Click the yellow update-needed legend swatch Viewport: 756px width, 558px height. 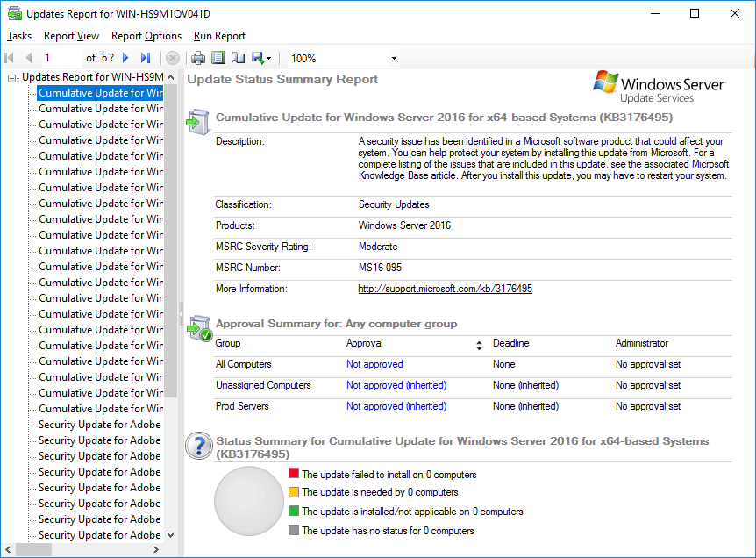click(294, 492)
